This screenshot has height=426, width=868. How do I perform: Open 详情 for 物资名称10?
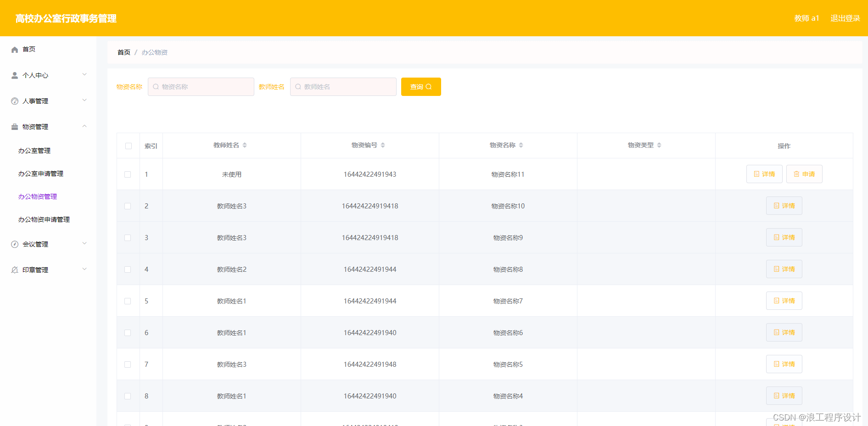click(x=784, y=206)
